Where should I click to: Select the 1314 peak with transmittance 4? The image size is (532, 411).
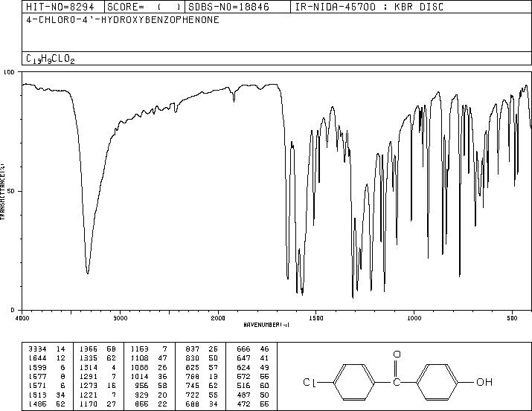[97, 367]
